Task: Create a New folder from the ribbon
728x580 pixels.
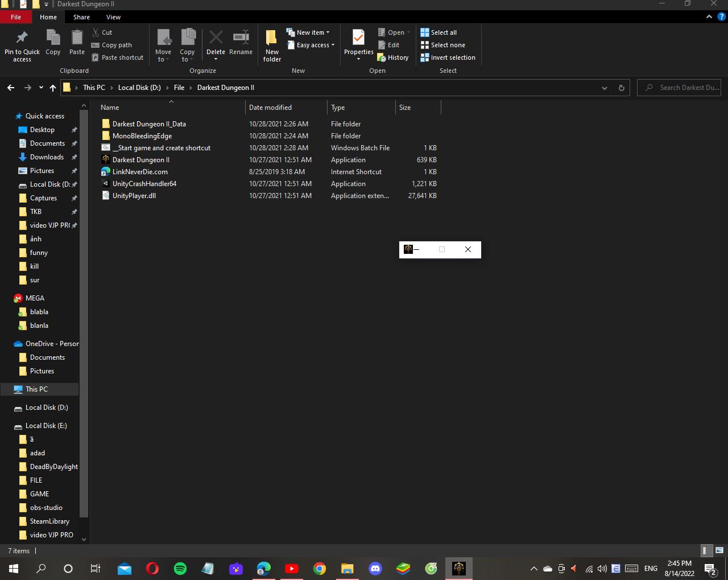Action: 272,46
